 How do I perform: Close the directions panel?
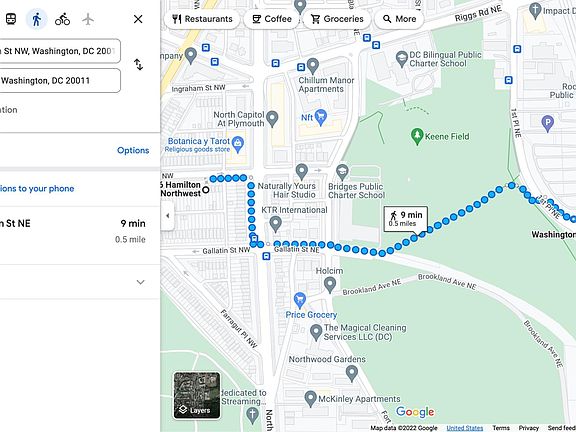pyautogui.click(x=138, y=19)
